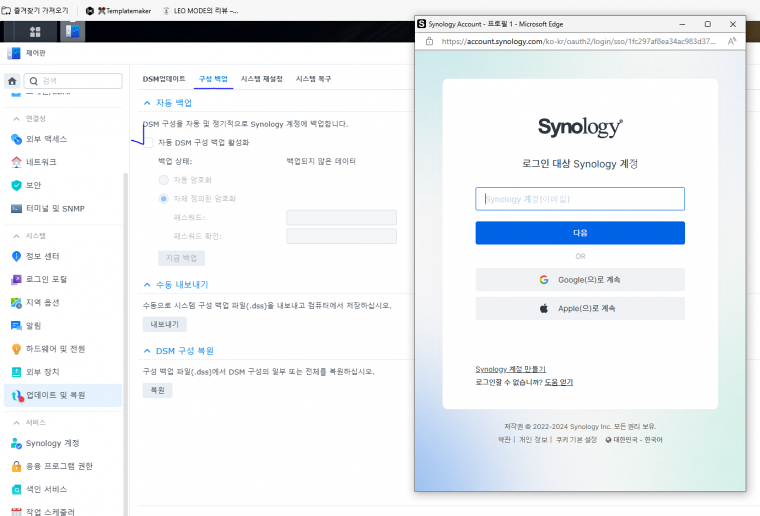The image size is (760, 516).
Task: Open 하드웨어 및 전원 bulb icon
Action: point(16,349)
